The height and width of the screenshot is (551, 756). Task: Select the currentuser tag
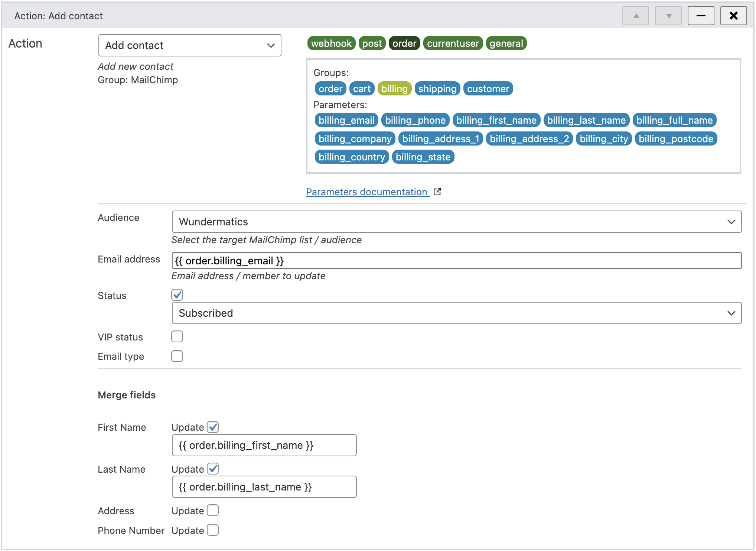point(453,43)
